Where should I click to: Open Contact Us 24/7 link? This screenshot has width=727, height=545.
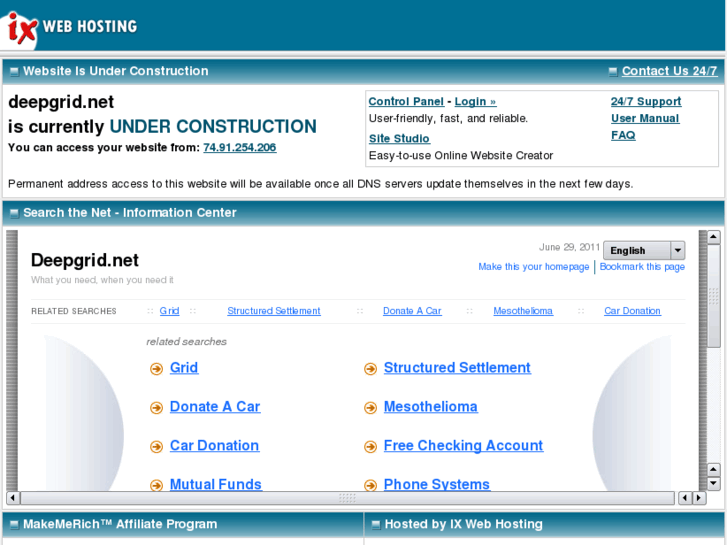point(669,71)
